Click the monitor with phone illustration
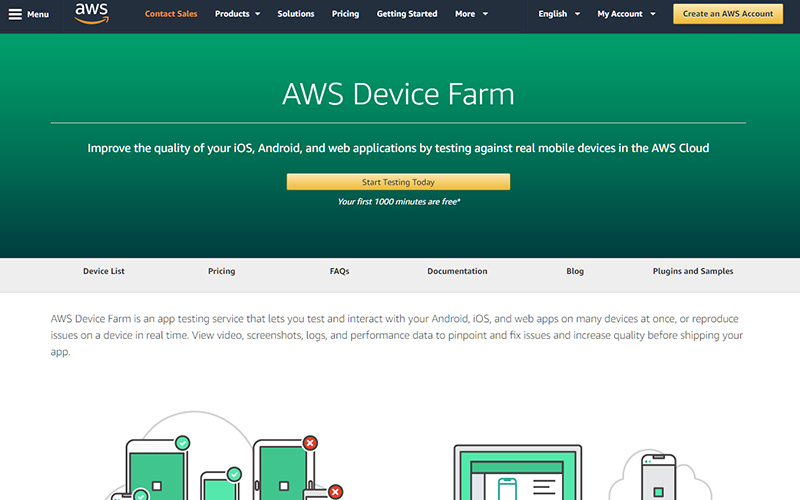 point(518,472)
